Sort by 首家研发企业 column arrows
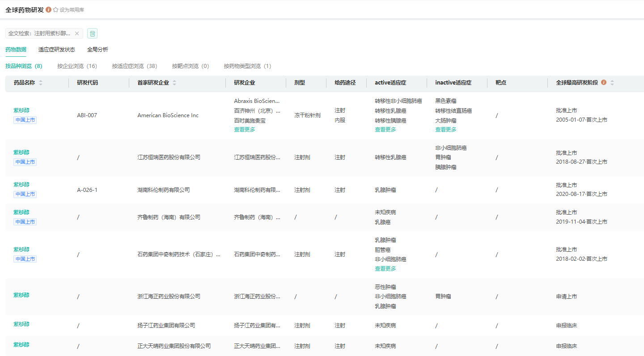This screenshot has height=356, width=644. [x=174, y=83]
